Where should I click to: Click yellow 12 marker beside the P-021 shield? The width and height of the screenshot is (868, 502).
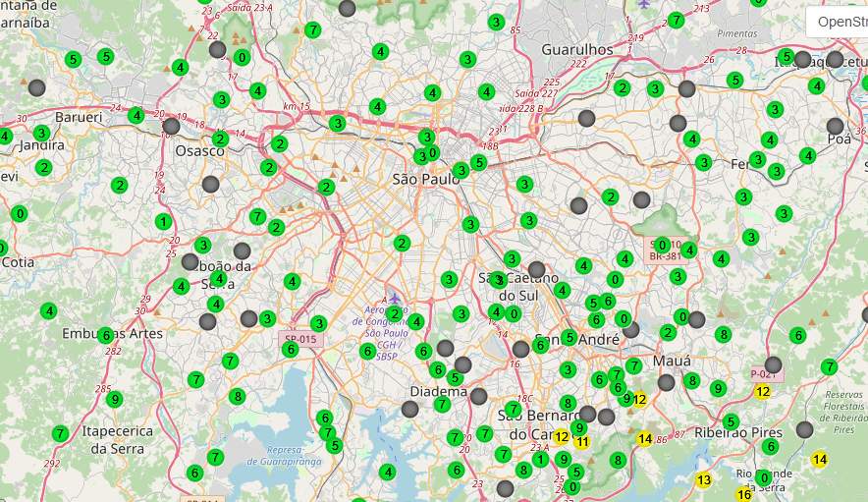coord(763,391)
